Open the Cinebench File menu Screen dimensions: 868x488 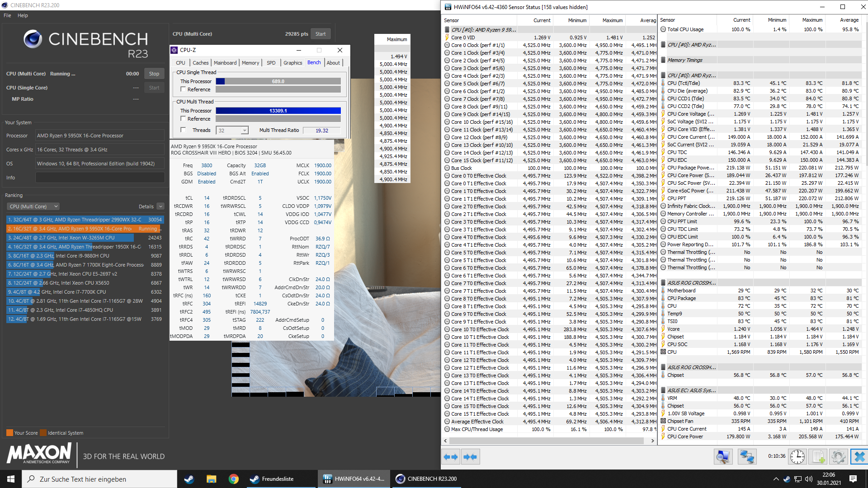(7, 15)
